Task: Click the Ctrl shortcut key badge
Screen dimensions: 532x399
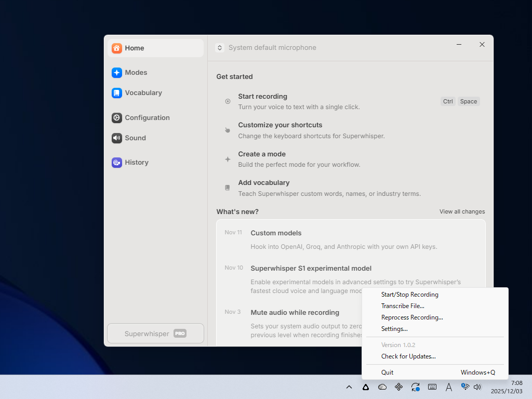Action: 448,101
